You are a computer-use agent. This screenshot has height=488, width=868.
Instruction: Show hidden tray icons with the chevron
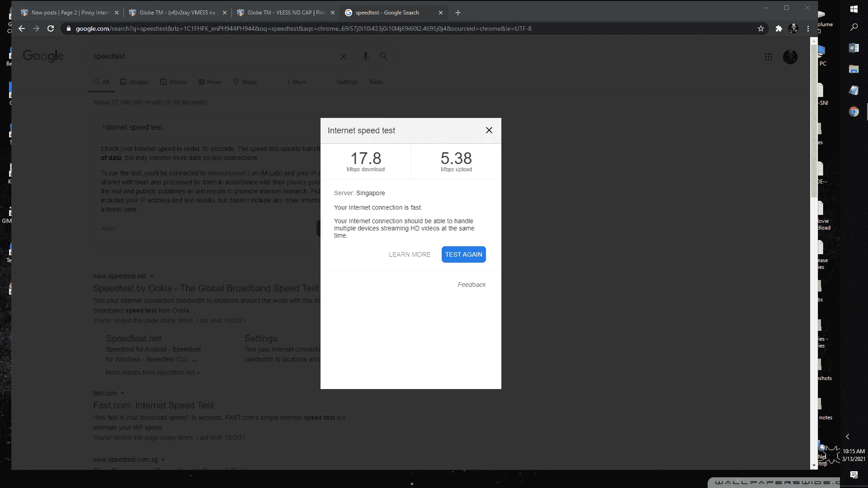[x=848, y=436]
